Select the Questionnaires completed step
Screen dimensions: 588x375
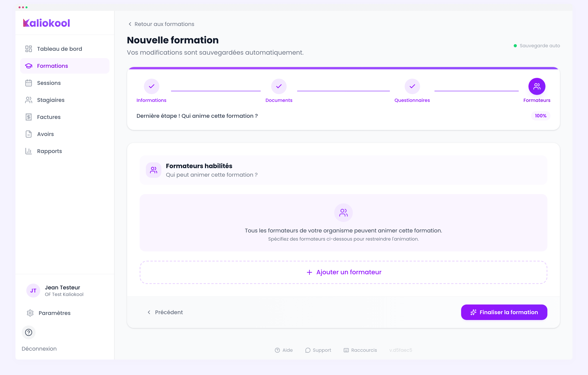(x=412, y=86)
